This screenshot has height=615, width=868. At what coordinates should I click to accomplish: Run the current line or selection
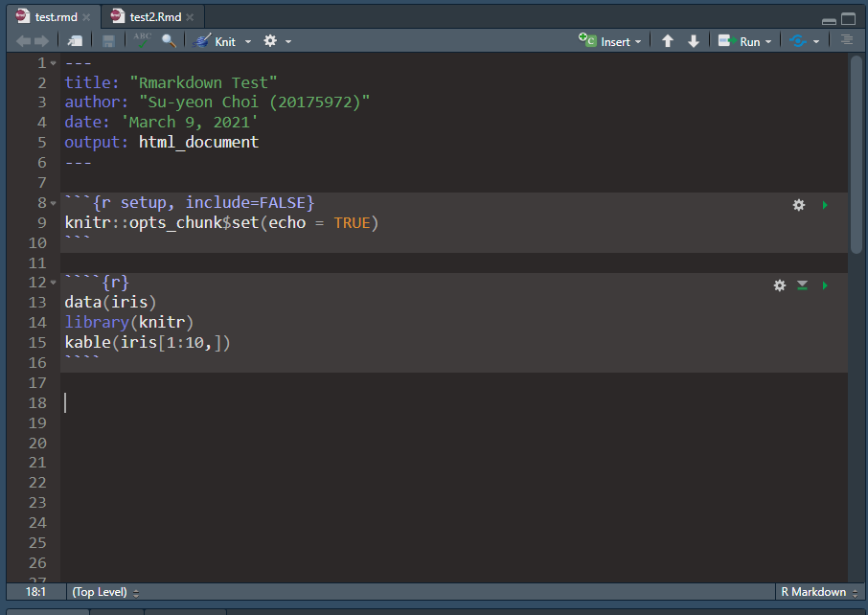click(739, 41)
